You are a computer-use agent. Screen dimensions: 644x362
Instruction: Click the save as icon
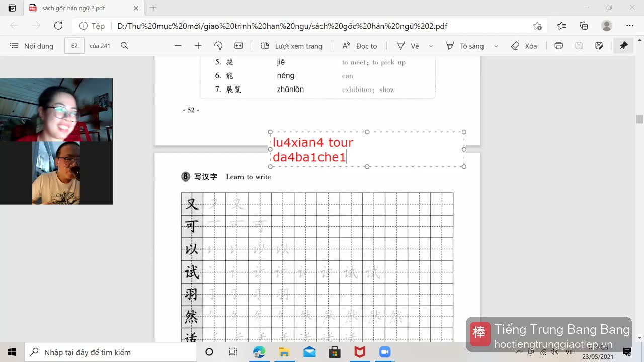tap(599, 46)
